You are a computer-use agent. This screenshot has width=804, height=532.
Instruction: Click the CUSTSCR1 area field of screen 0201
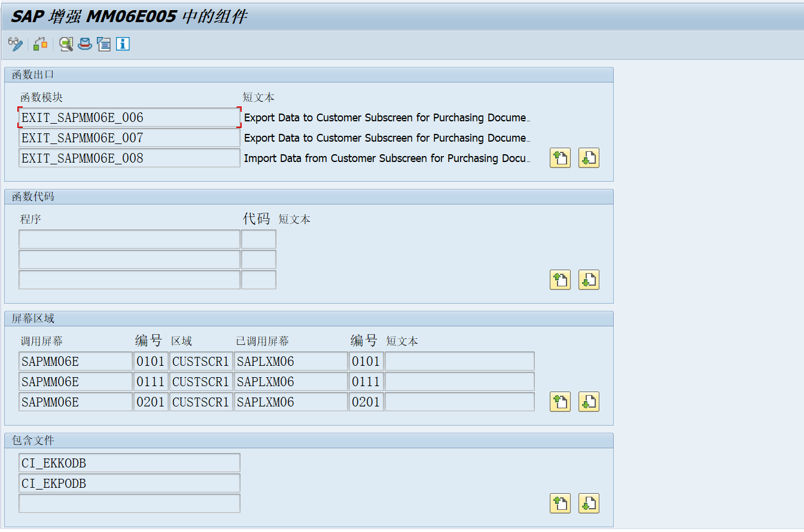coord(200,401)
